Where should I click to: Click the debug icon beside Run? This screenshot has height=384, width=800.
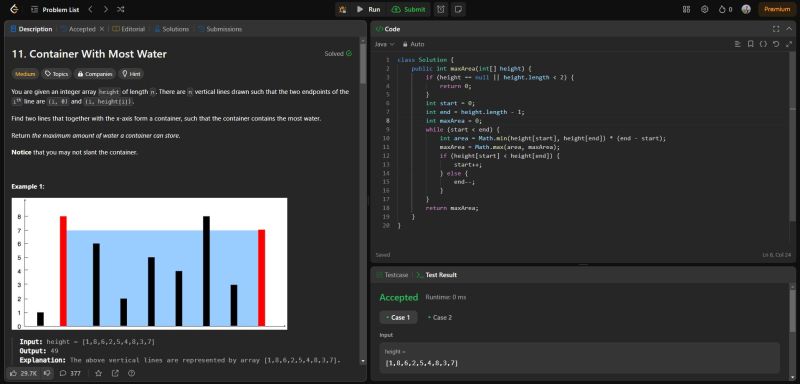pyautogui.click(x=342, y=9)
